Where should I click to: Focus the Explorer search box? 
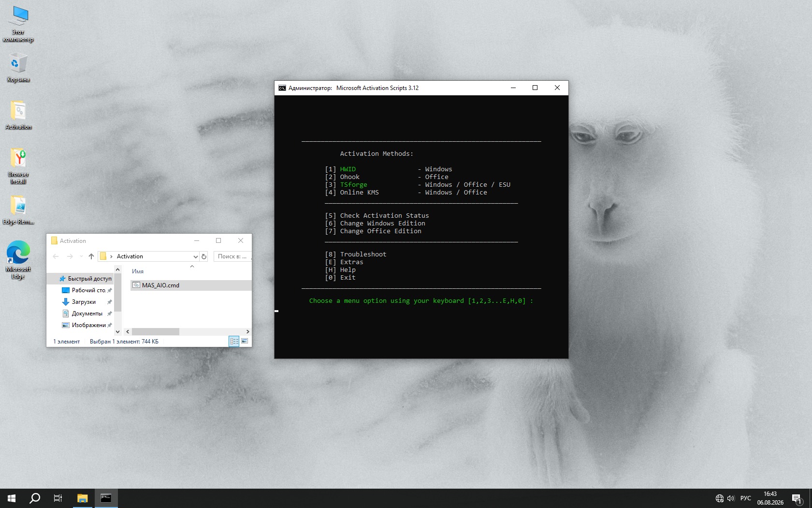pos(232,256)
